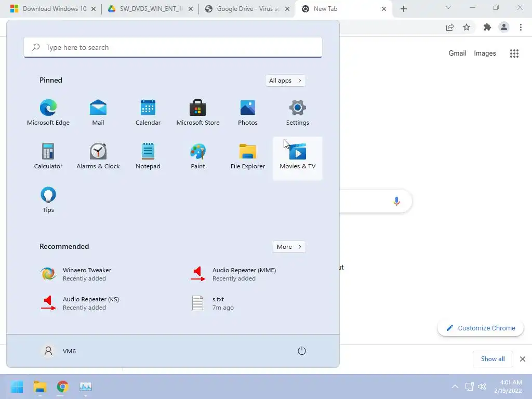Open File Explorer from pinned apps
This screenshot has width=532, height=399.
pyautogui.click(x=248, y=156)
